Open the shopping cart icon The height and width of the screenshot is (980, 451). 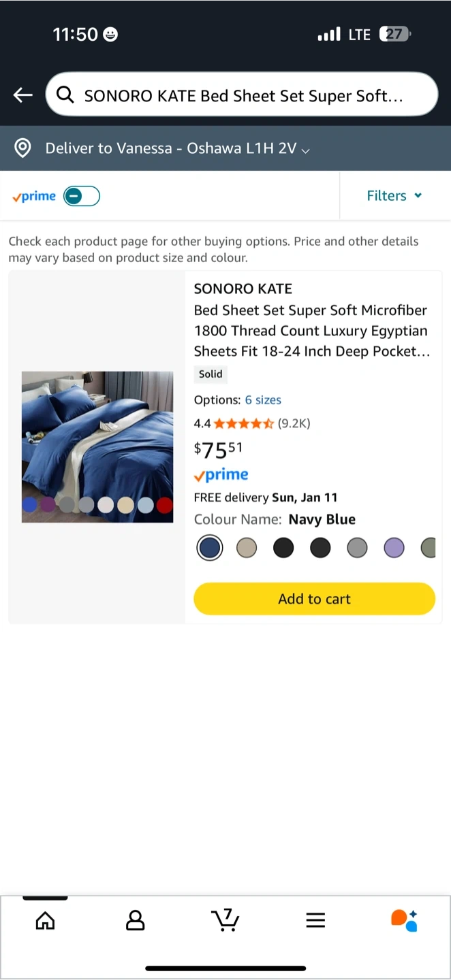pos(225,919)
